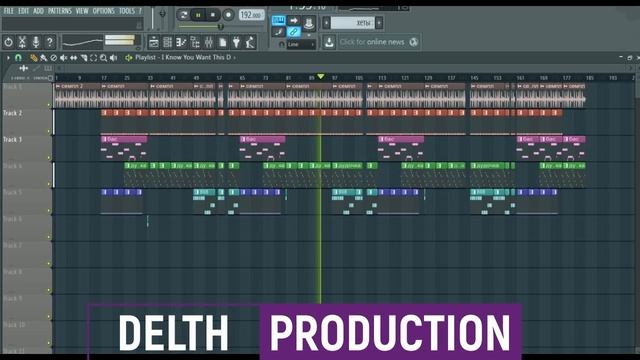This screenshot has width=640, height=360.
Task: Click the CPU waveform display panel
Action: 83,42
